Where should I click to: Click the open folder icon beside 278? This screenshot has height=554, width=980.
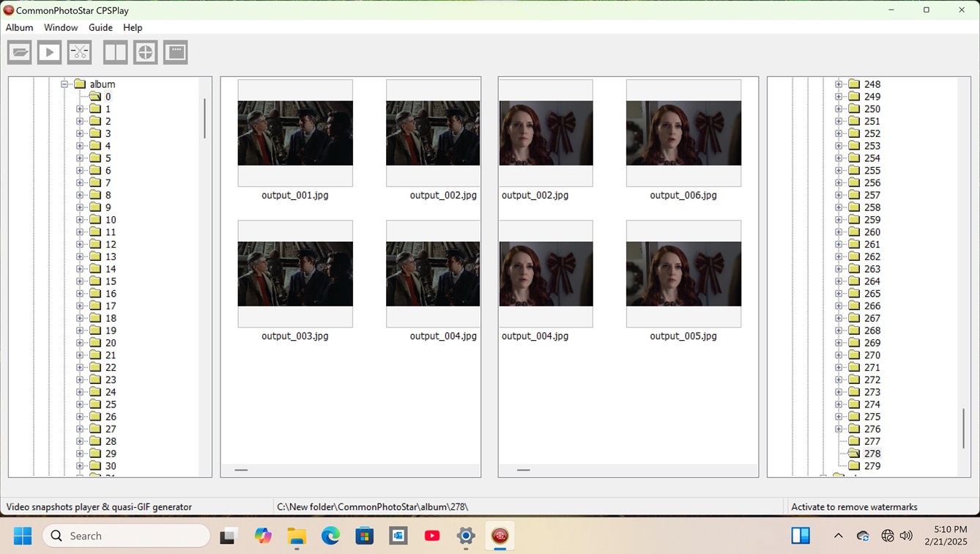point(854,454)
